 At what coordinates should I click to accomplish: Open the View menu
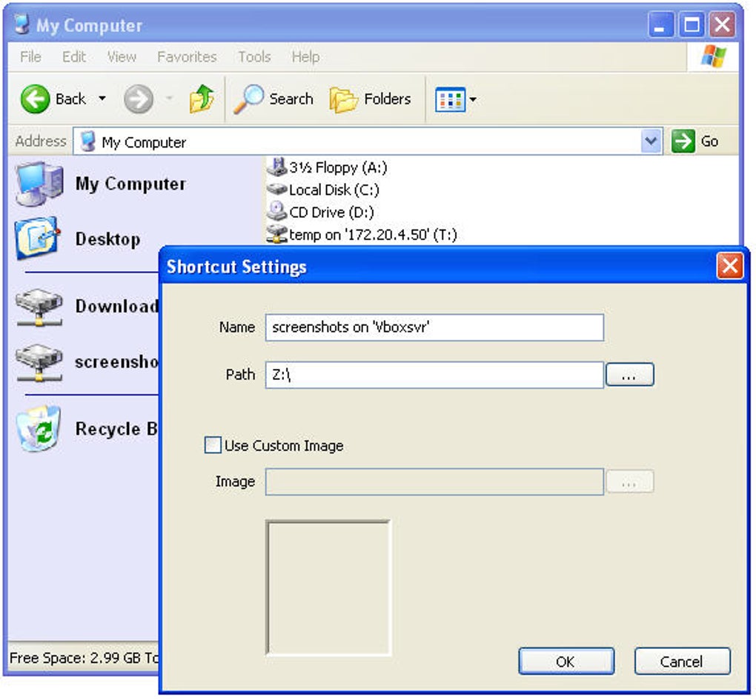pyautogui.click(x=121, y=56)
